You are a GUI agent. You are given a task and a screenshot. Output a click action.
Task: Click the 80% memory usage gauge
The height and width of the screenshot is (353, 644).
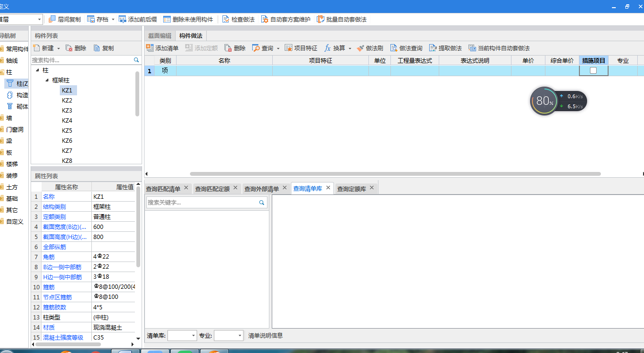point(544,101)
